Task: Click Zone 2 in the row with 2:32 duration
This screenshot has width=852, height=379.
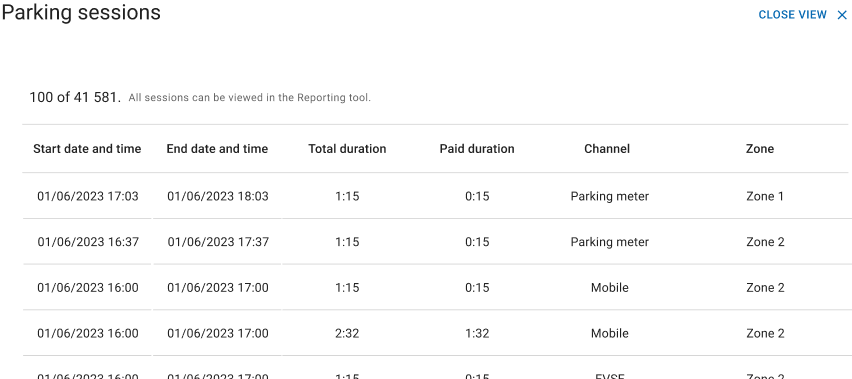Action: point(765,333)
